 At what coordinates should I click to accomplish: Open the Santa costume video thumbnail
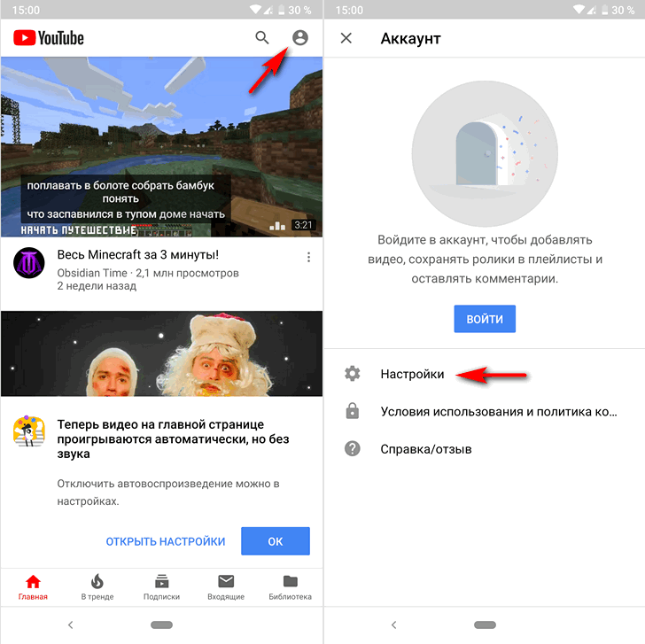(161, 353)
